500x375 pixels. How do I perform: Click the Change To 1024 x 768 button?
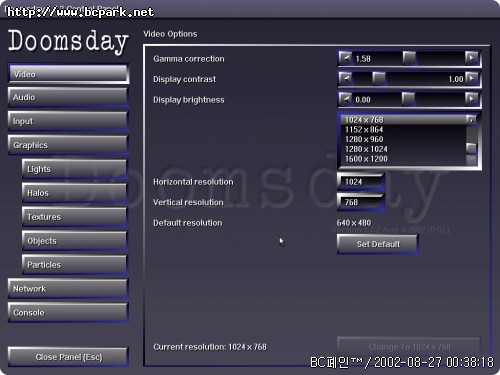click(x=409, y=347)
